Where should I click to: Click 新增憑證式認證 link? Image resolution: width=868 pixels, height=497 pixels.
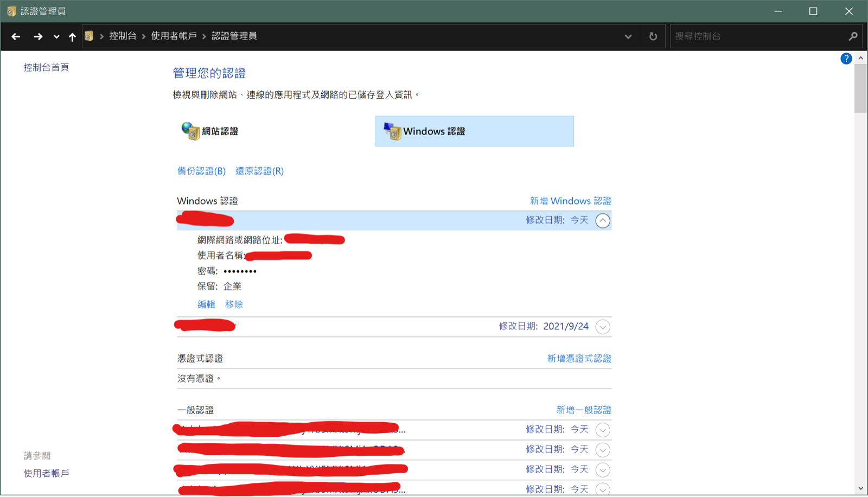coord(579,359)
